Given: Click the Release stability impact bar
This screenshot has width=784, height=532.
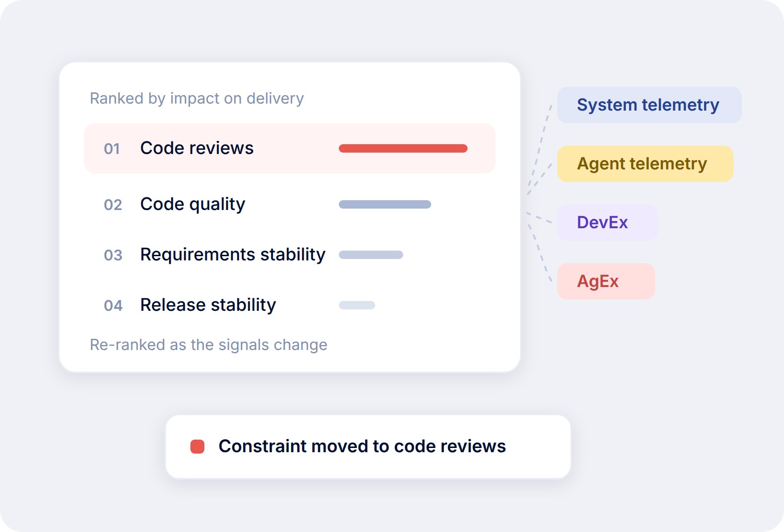Looking at the screenshot, I should pyautogui.click(x=357, y=305).
